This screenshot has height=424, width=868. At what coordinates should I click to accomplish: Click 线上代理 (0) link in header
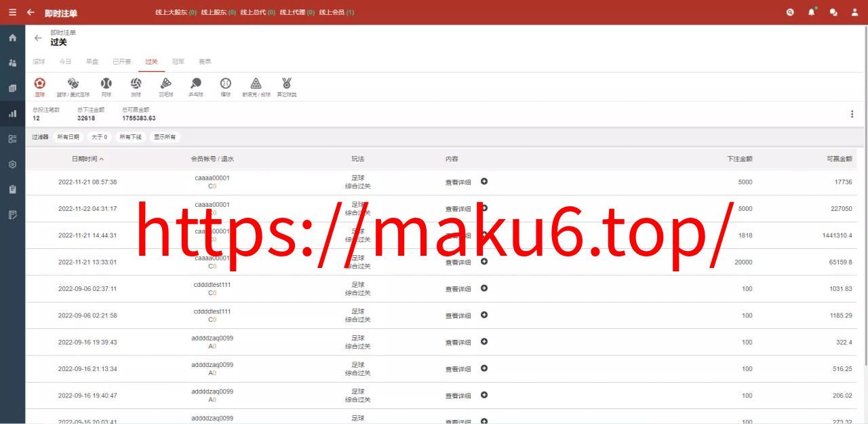coord(298,12)
